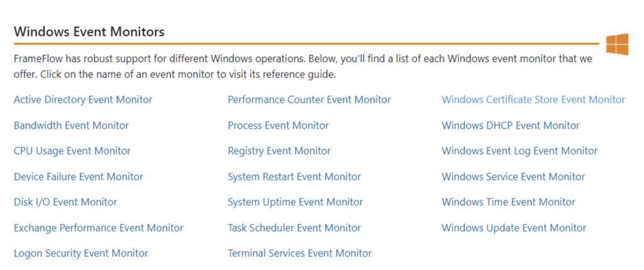Visit System Restart Event Monitor page
644x270 pixels.
point(294,177)
